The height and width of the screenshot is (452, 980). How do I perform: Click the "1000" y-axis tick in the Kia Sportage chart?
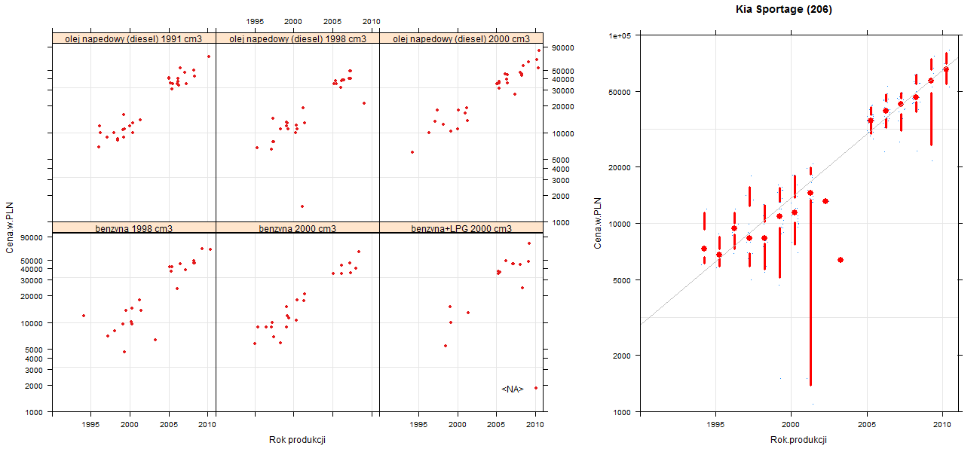[x=622, y=412]
